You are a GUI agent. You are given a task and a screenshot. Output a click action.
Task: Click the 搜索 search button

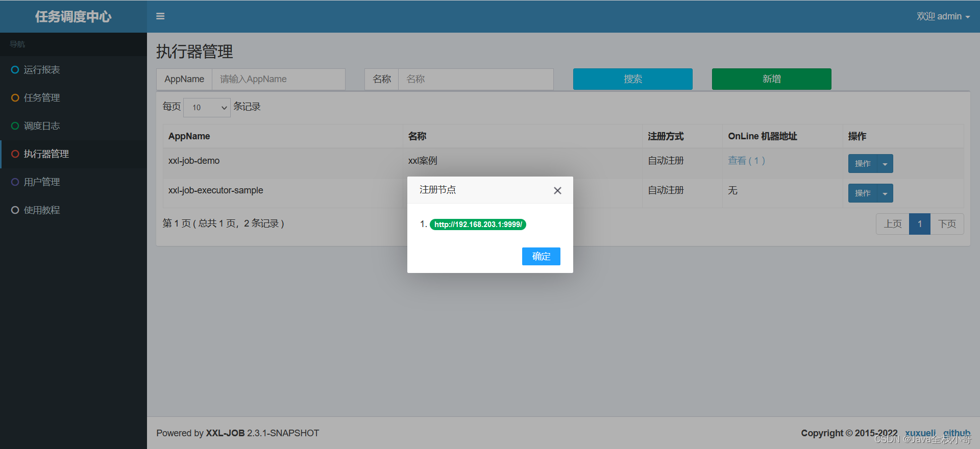(633, 79)
